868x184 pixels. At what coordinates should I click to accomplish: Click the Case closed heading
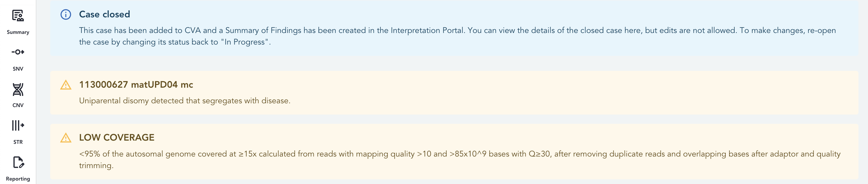[x=104, y=14]
